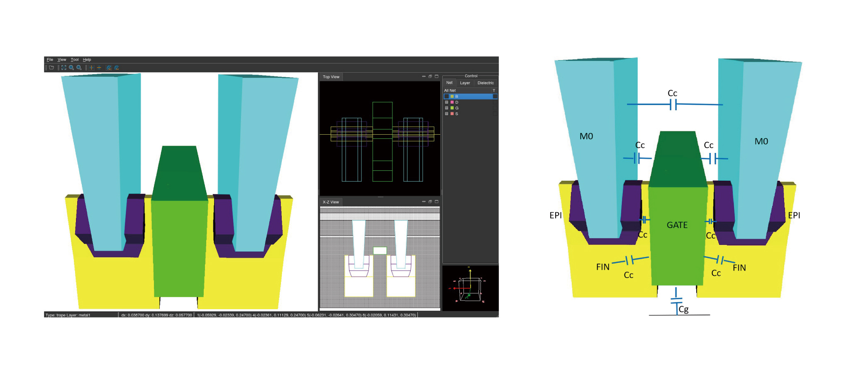Toggle visibility checkbox for net D
Viewport: 868px width, 373px height.
coord(446,102)
